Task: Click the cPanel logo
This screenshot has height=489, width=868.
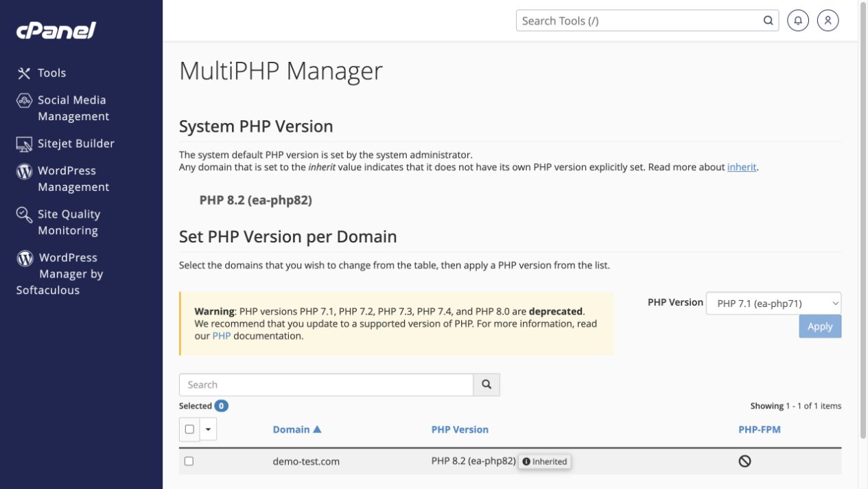Action: point(56,30)
